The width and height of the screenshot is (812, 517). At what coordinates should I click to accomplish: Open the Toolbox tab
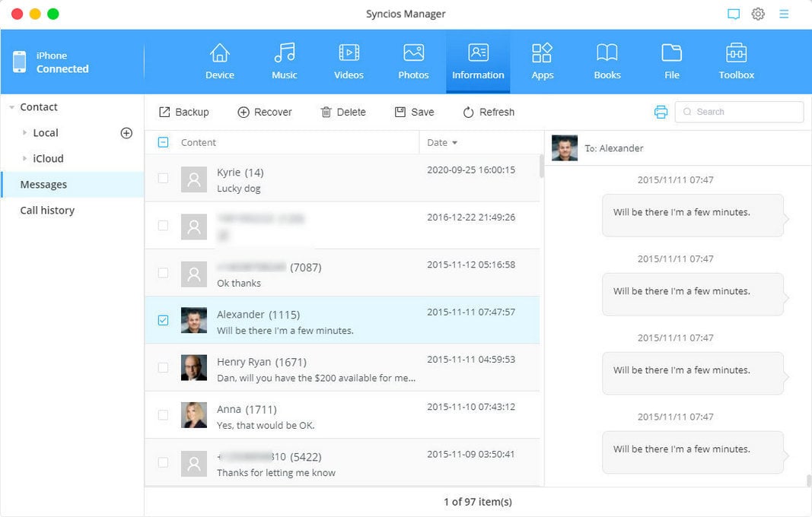tap(736, 62)
